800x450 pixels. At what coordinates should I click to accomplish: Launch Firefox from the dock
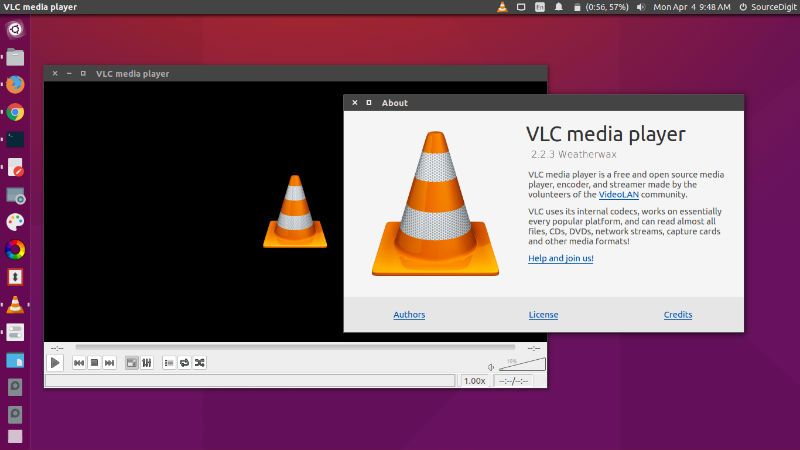click(x=15, y=85)
